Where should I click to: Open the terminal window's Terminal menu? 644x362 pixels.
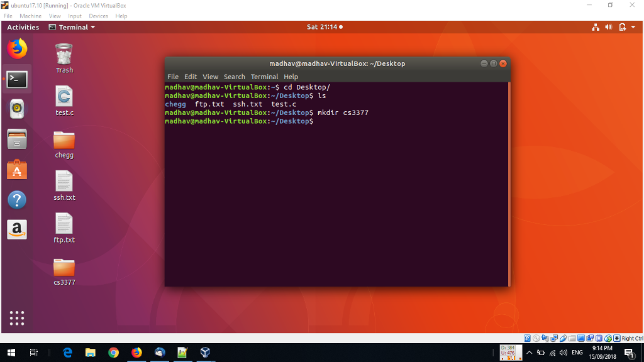pos(265,77)
